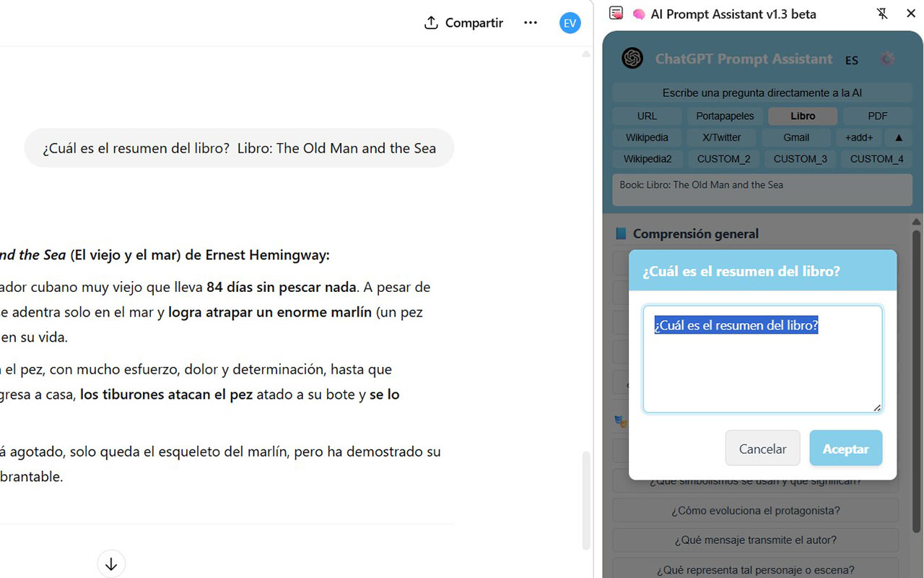Select the Portapapeles source tab
Screen dimensions: 924x578
(x=725, y=116)
